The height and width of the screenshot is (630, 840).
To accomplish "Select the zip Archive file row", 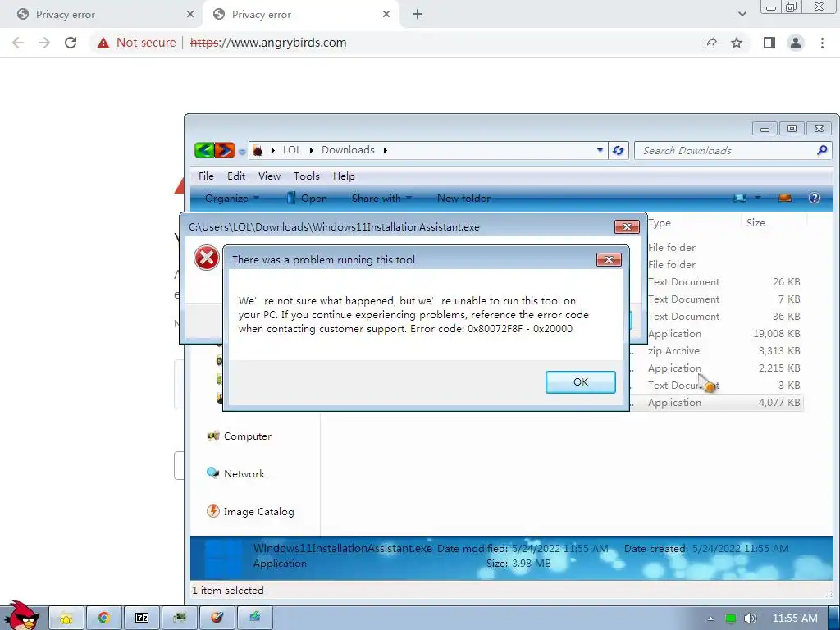I will coord(716,351).
